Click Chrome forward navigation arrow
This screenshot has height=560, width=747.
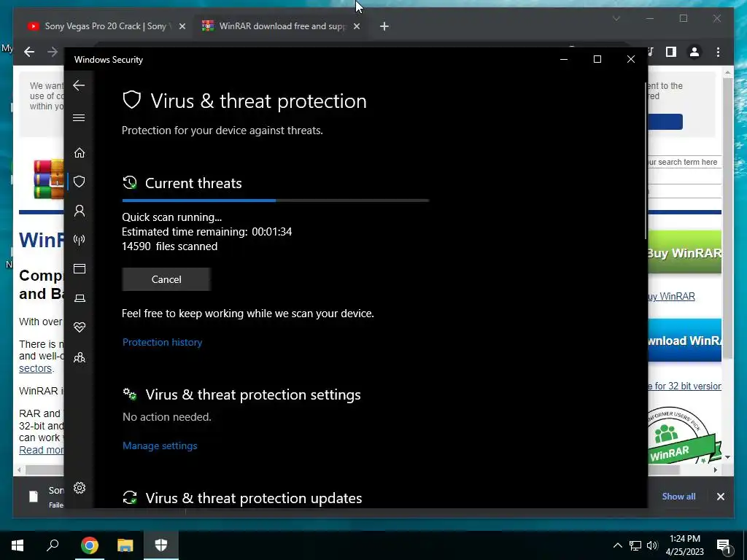(x=53, y=52)
